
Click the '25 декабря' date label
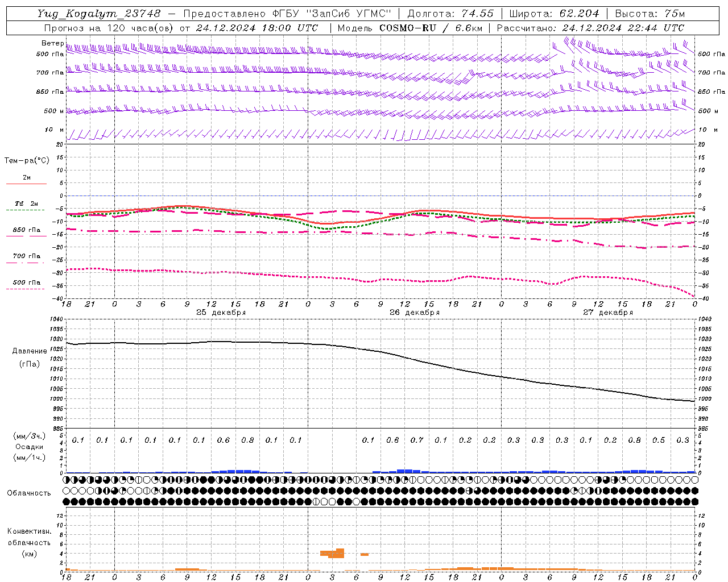[x=221, y=313]
